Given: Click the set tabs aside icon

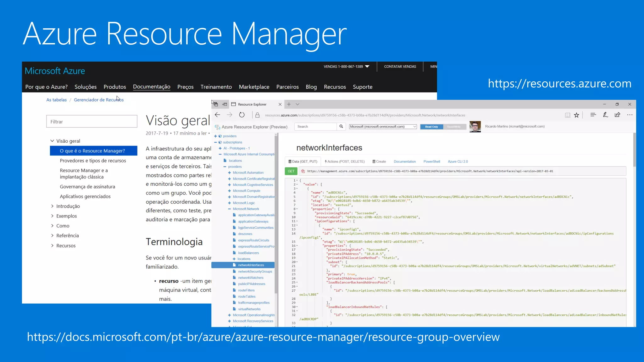Looking at the screenshot, I should coord(225,104).
